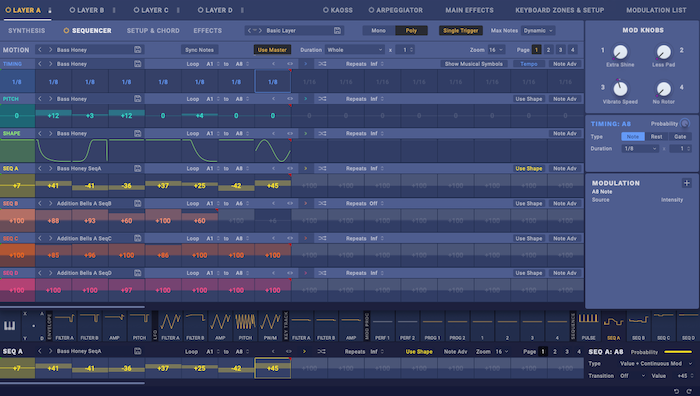The height and width of the screenshot is (396, 700).
Task: Toggle Single Trigger
Action: coord(461,30)
